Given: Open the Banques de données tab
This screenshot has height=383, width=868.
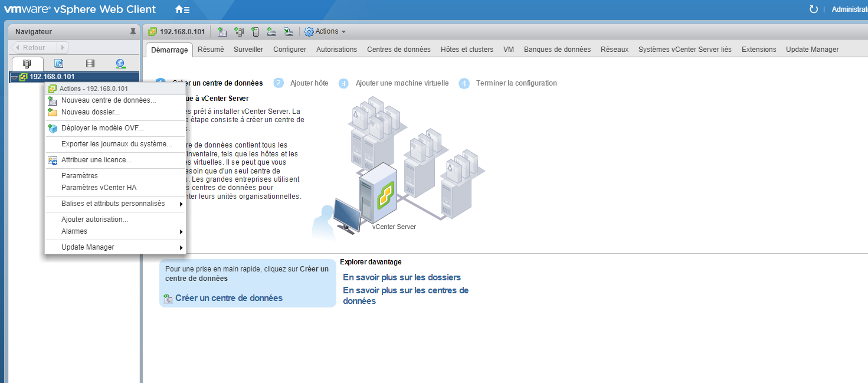Looking at the screenshot, I should [x=557, y=50].
